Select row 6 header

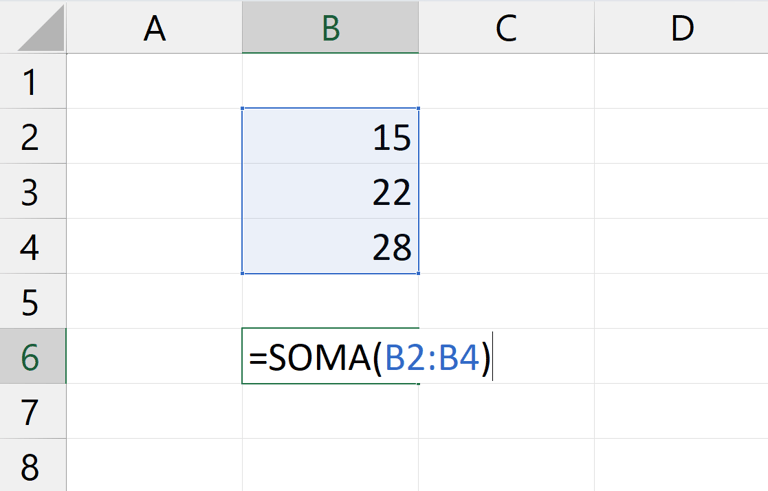coord(30,357)
